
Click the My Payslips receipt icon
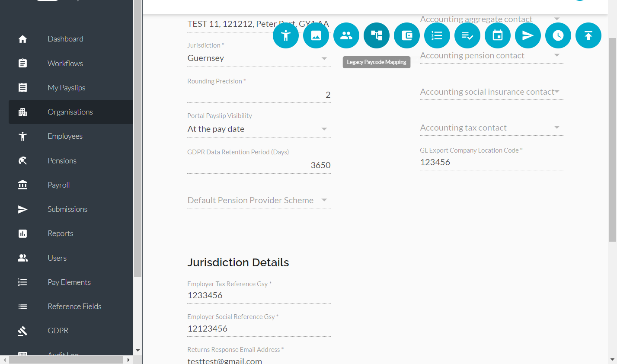(x=23, y=88)
